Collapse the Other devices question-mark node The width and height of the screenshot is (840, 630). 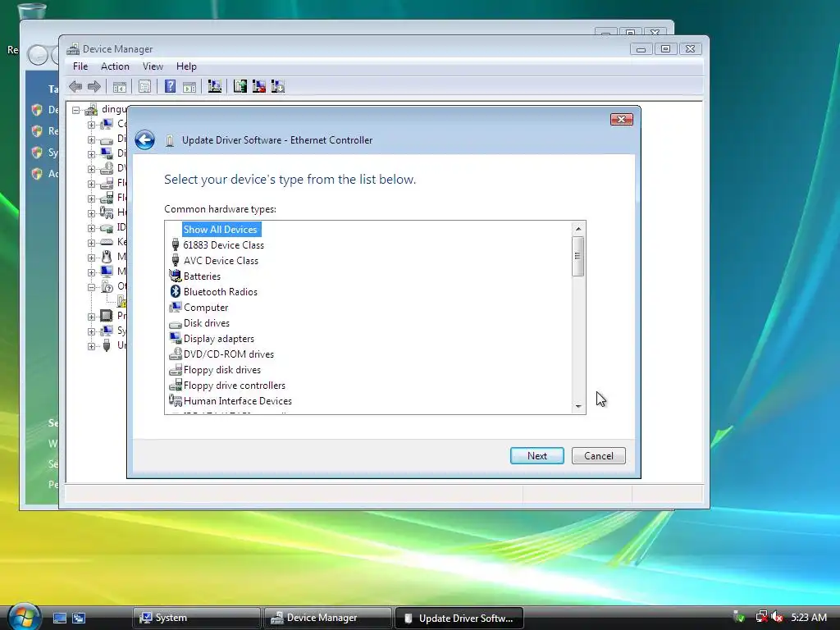click(92, 287)
